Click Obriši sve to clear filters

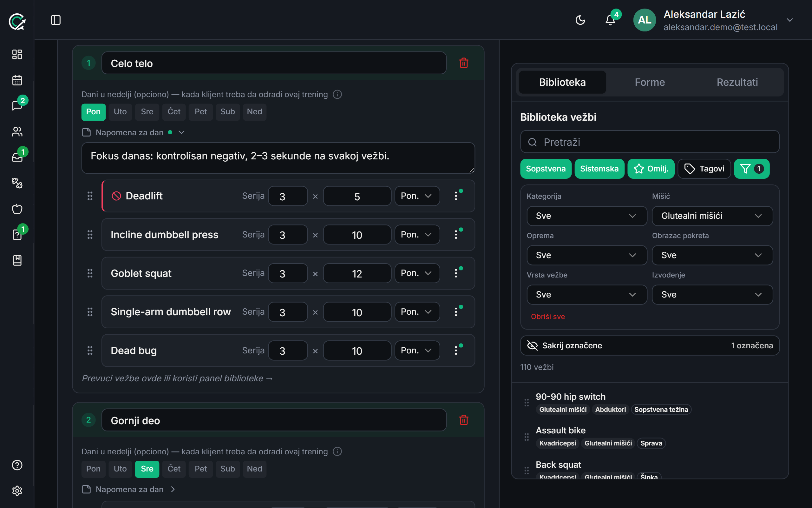[547, 317]
